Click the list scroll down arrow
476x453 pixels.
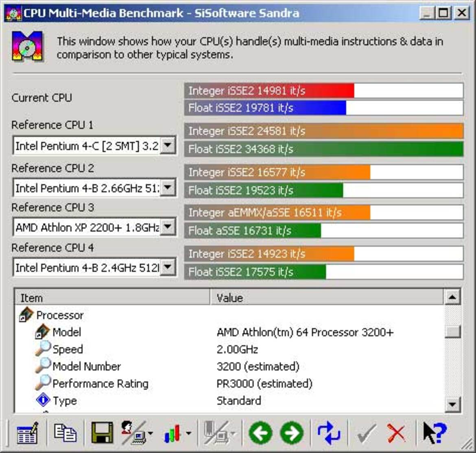pos(452,404)
